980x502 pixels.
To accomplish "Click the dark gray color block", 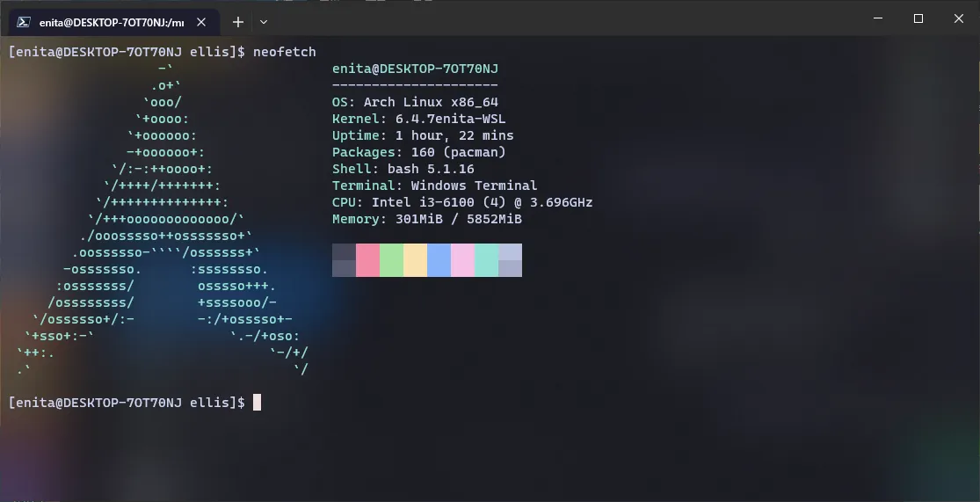I will [344, 260].
